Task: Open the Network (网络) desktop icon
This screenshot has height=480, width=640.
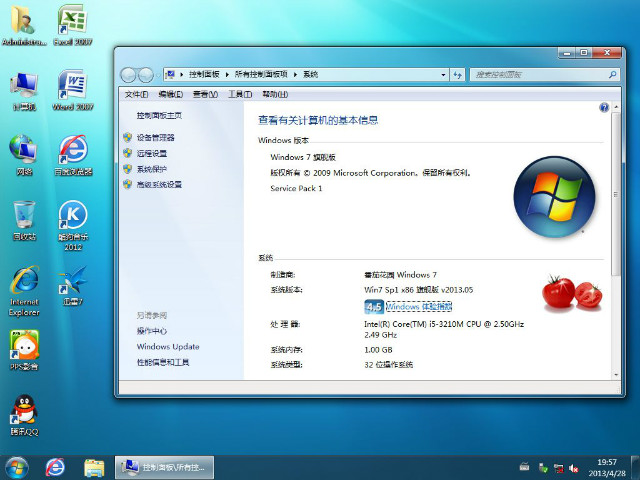Action: click(x=24, y=155)
